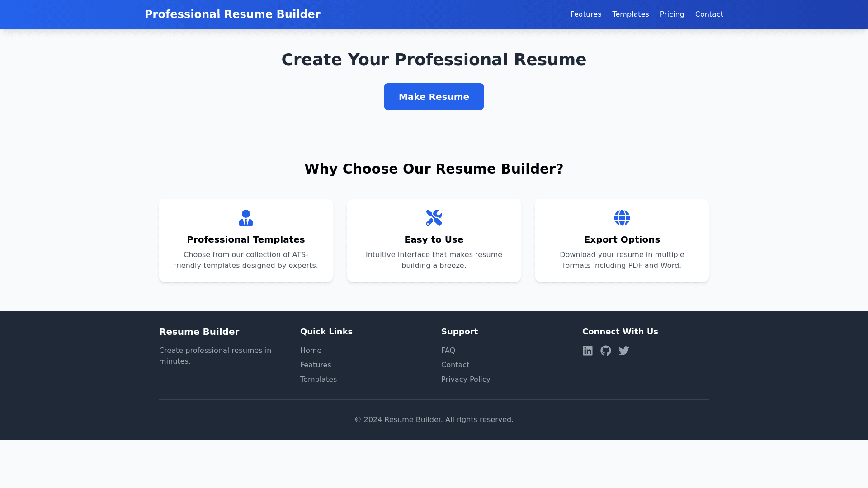Click the Easy to Use card heading
The image size is (868, 488).
click(x=434, y=239)
